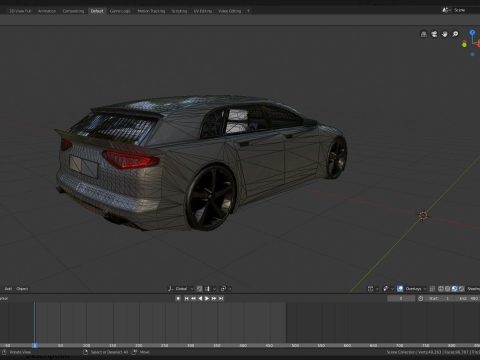Jump to the end frame
This screenshot has width=480, height=360.
coord(221,298)
